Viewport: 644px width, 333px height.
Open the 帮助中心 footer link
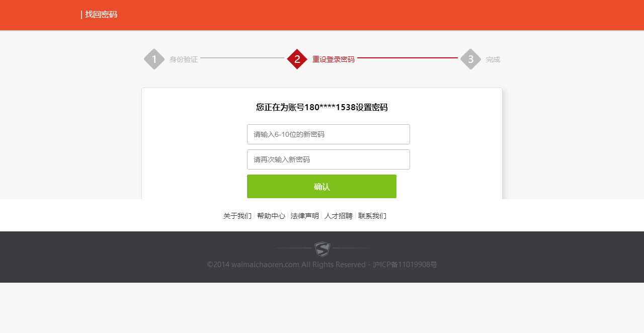(x=271, y=216)
